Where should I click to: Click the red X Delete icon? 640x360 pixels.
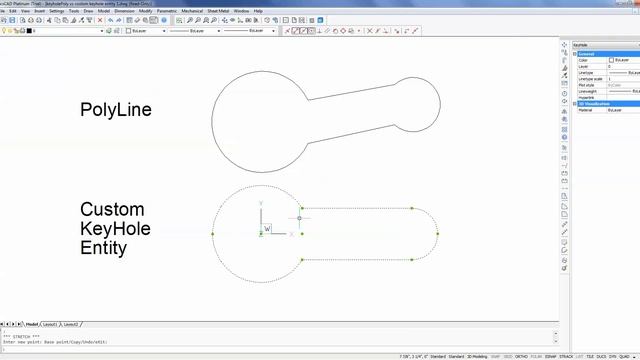tap(100, 20)
